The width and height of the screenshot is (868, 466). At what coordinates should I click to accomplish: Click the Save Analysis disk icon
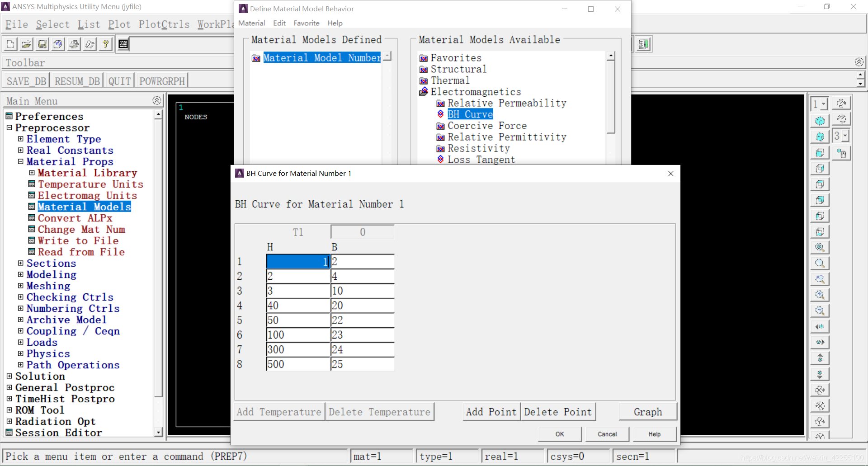pos(42,44)
